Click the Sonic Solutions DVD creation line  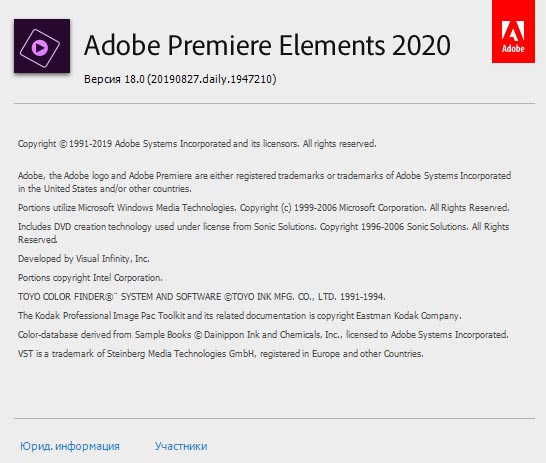[x=263, y=233]
